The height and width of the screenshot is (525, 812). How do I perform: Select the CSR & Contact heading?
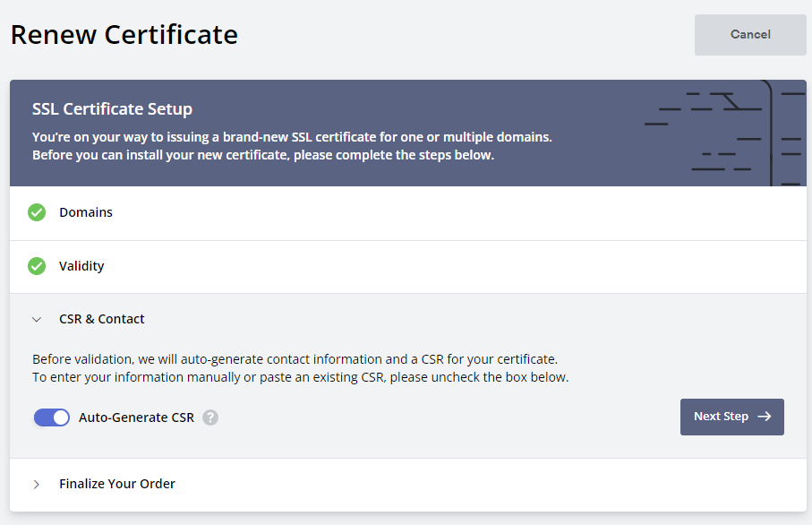point(101,319)
